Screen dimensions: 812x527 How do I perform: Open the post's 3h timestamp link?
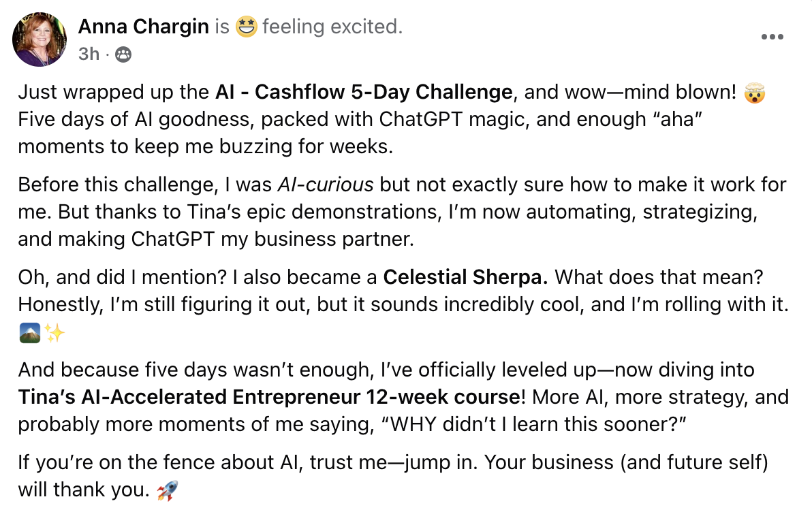(89, 53)
